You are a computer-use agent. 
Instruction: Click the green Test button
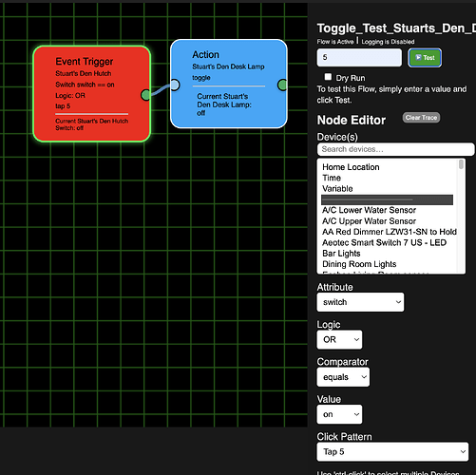pyautogui.click(x=425, y=58)
